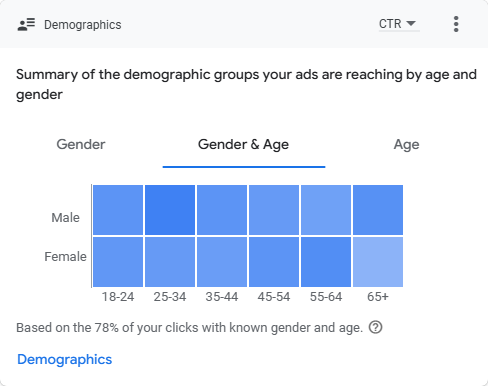Image resolution: width=488 pixels, height=386 pixels.
Task: Switch to the Age tab
Action: point(406,145)
